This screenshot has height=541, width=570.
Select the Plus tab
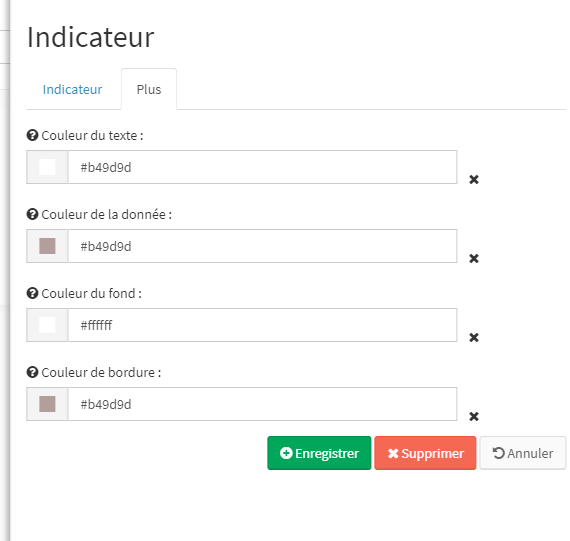coord(149,89)
